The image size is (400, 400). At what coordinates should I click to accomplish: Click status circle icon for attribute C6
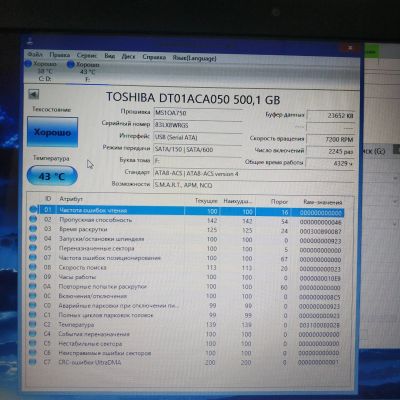point(33,352)
